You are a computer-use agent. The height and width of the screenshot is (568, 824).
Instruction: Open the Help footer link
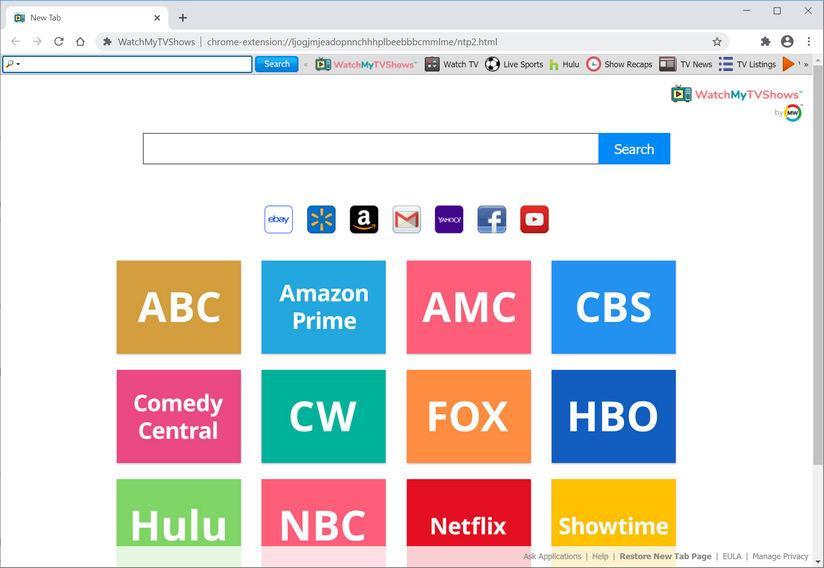(600, 556)
